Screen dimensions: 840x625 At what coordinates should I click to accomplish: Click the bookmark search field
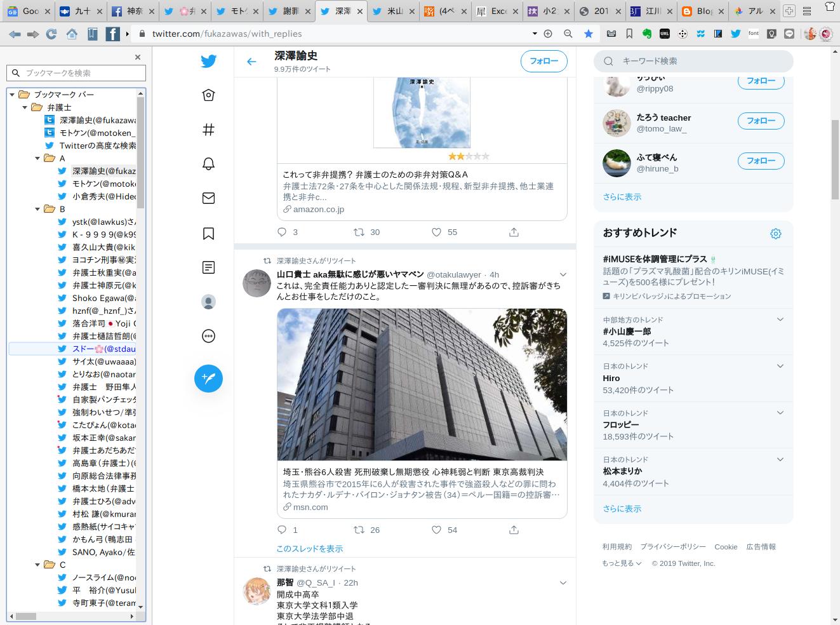tap(76, 73)
